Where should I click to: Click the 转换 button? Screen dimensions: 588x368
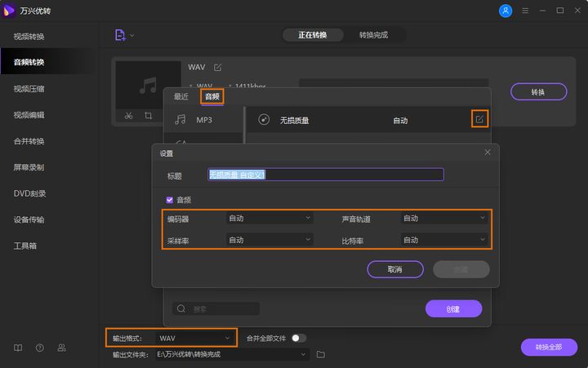pyautogui.click(x=538, y=92)
